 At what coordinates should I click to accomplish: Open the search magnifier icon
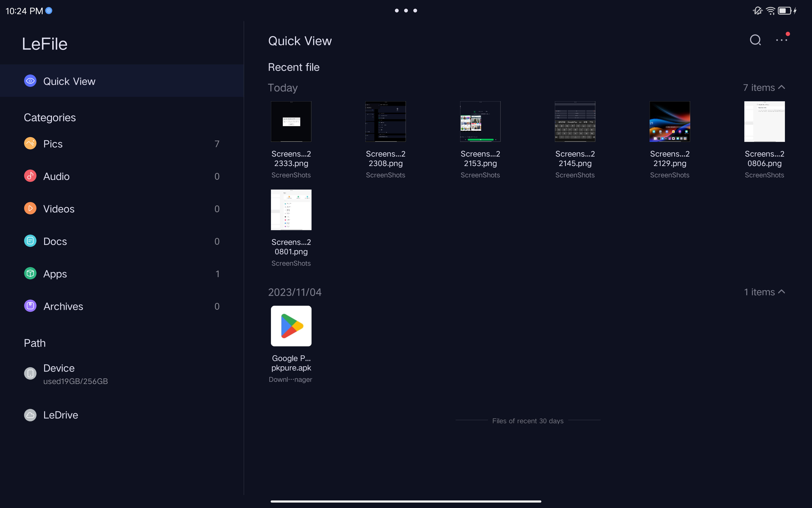pos(755,40)
